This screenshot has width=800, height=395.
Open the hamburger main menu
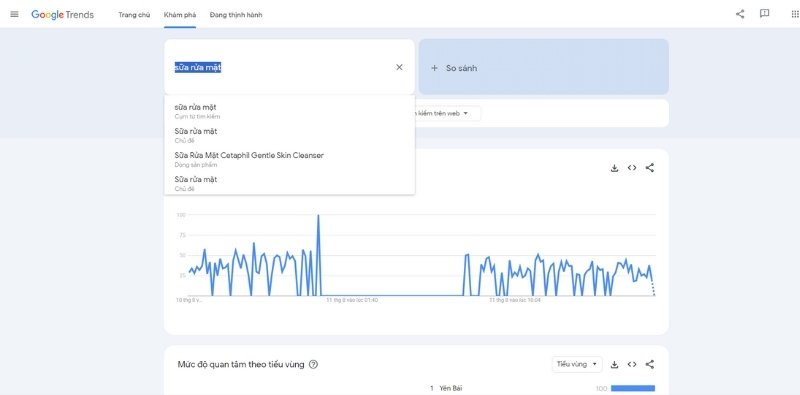(x=14, y=14)
